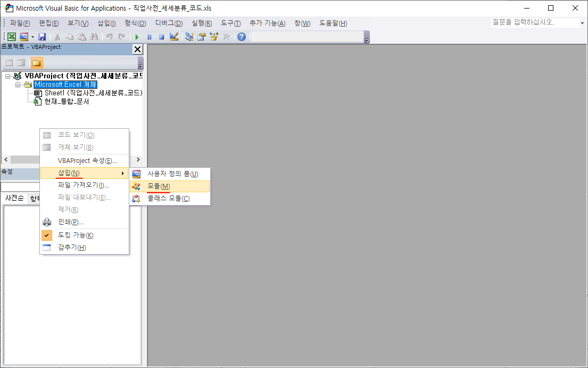Screen dimensions: 588x368
Task: Select the VBAProject root tree item
Action: point(84,76)
